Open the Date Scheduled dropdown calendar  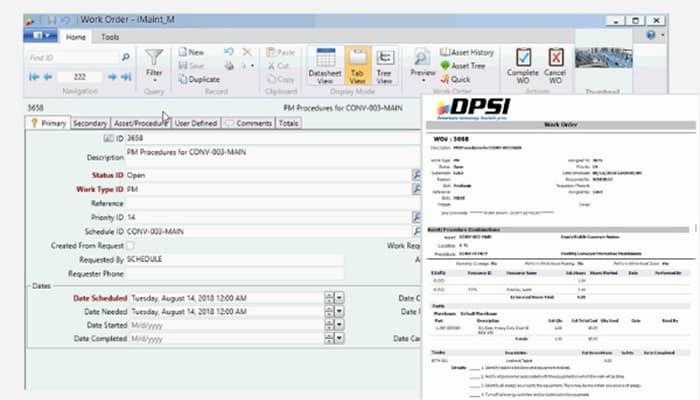(x=339, y=297)
